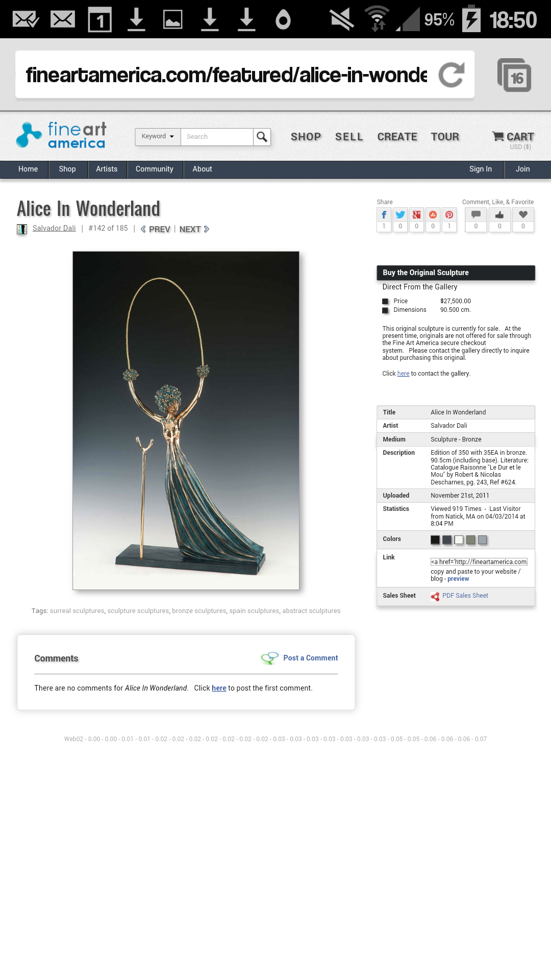This screenshot has width=551, height=980.
Task: Open the Keyword search type dropdown
Action: [158, 137]
